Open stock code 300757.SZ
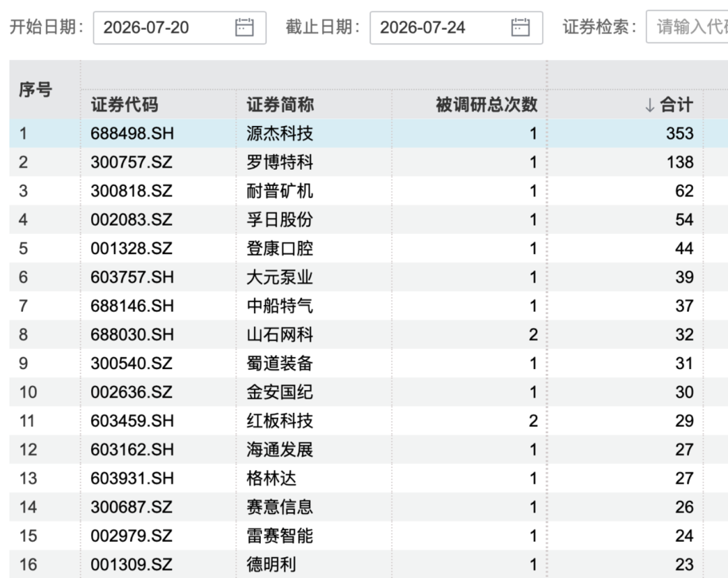 click(131, 162)
